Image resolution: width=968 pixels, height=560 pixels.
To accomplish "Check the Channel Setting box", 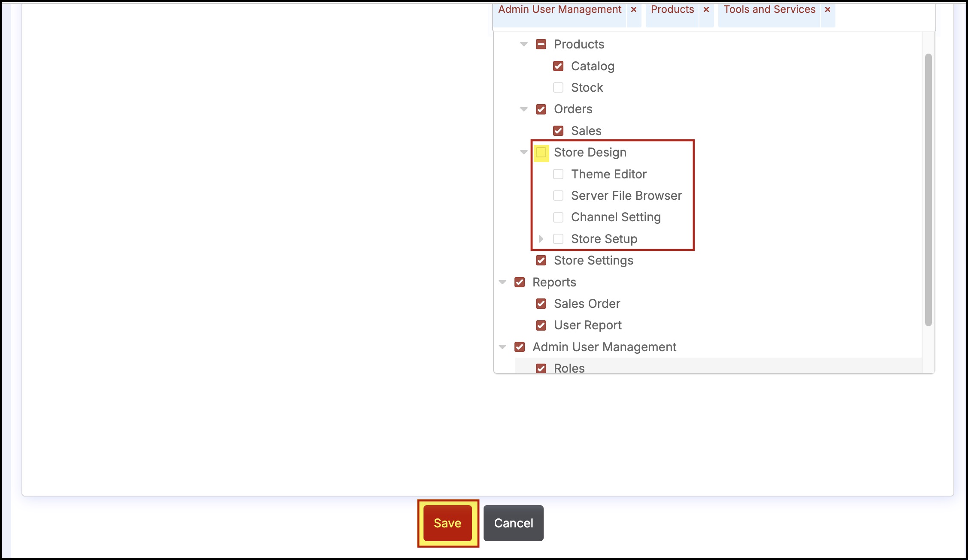I will click(558, 217).
